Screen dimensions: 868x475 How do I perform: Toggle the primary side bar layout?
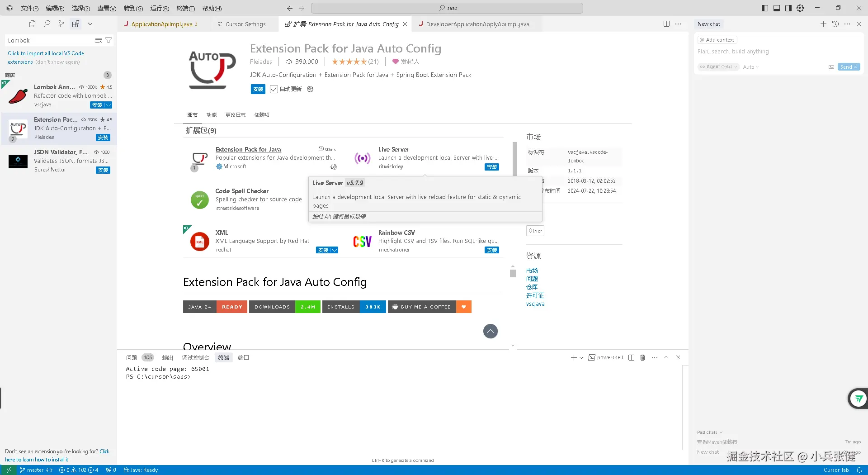tap(765, 8)
